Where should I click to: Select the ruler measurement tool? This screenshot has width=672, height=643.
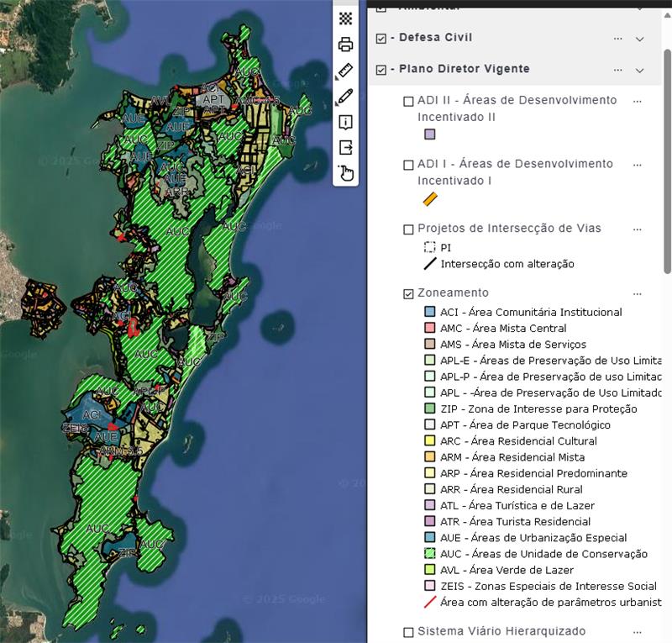coord(345,71)
